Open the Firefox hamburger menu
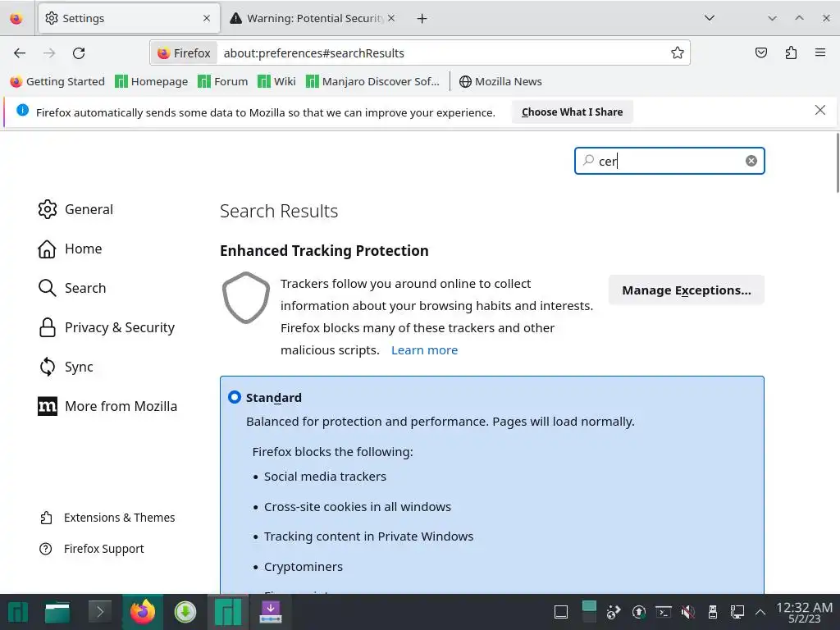This screenshot has height=630, width=840. point(820,52)
